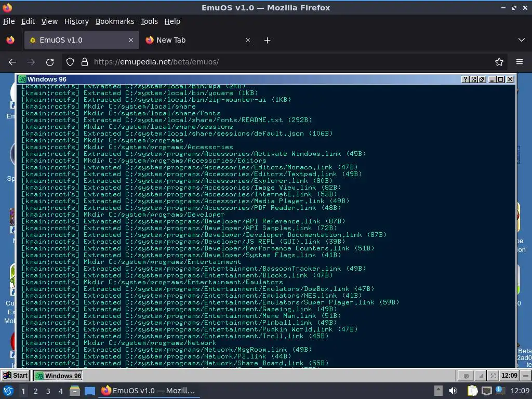Switch to the New Tab tab

[198, 40]
